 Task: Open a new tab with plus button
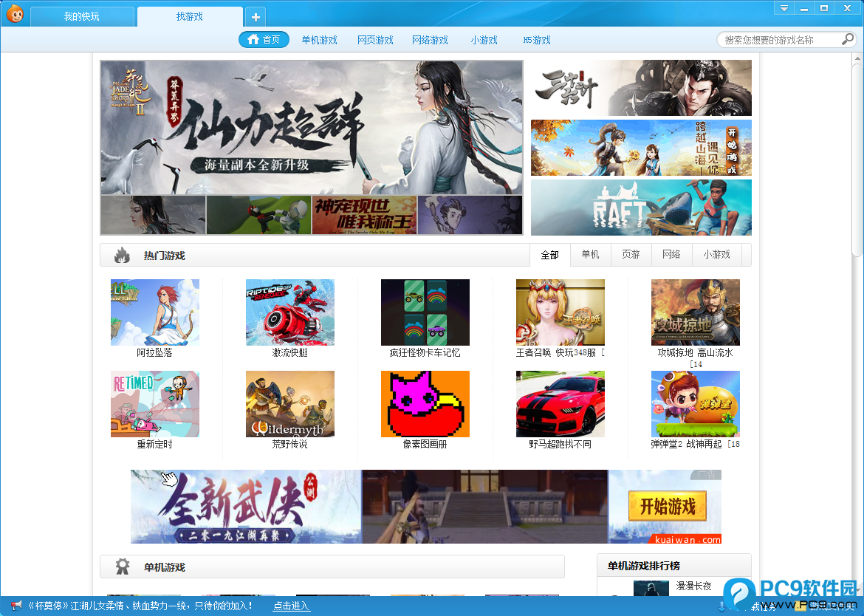(x=255, y=17)
